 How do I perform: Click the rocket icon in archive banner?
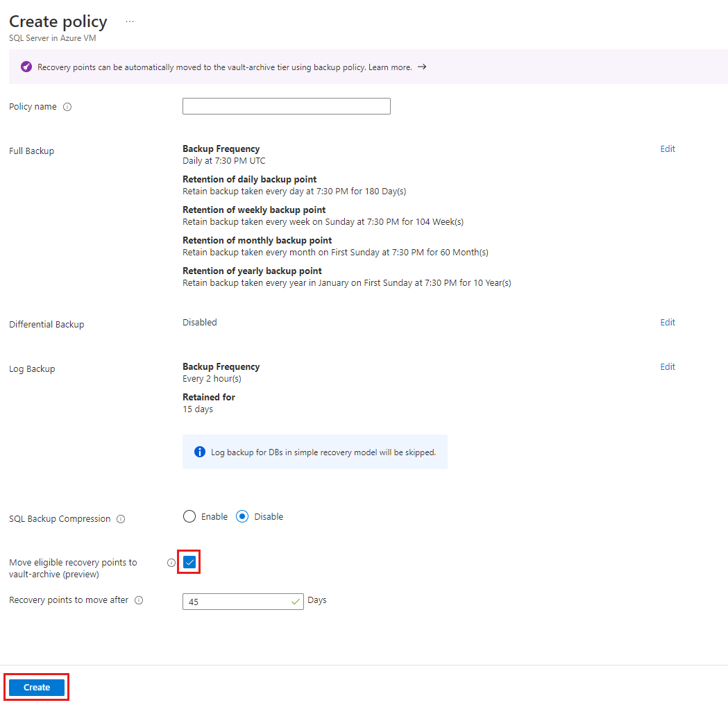click(26, 67)
